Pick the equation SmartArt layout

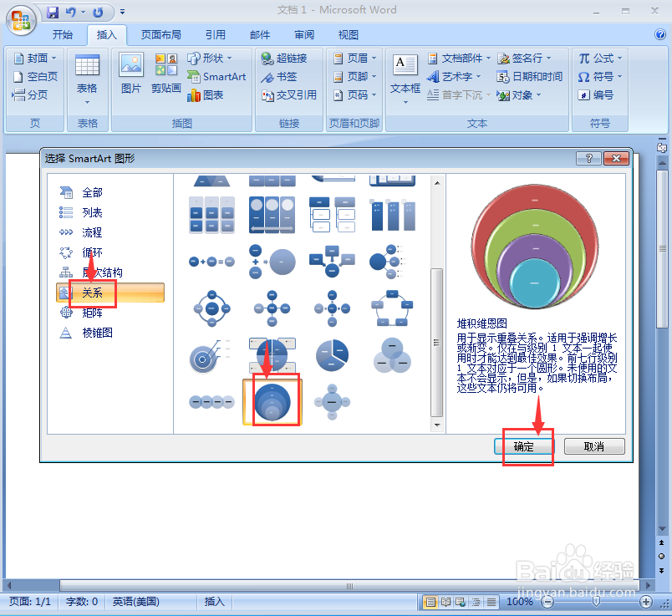pyautogui.click(x=211, y=262)
